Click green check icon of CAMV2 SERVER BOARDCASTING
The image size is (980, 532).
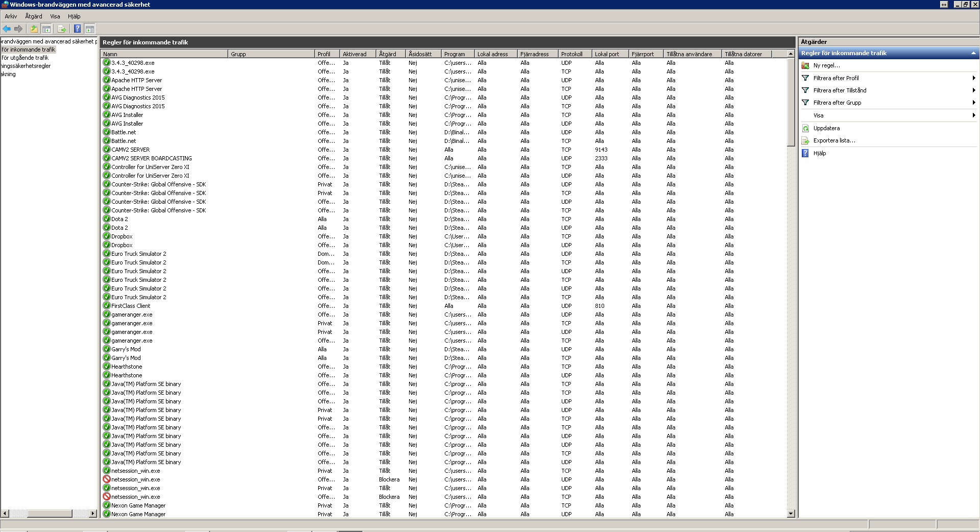pos(107,158)
